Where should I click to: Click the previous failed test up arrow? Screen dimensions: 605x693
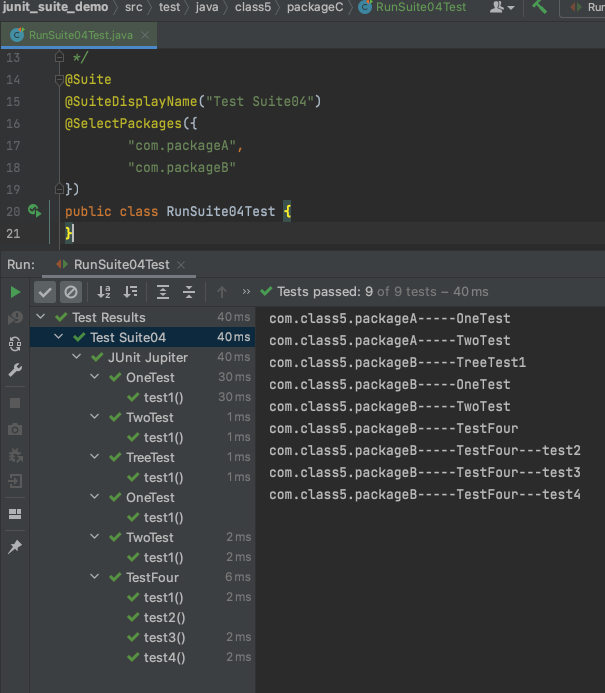(222, 292)
